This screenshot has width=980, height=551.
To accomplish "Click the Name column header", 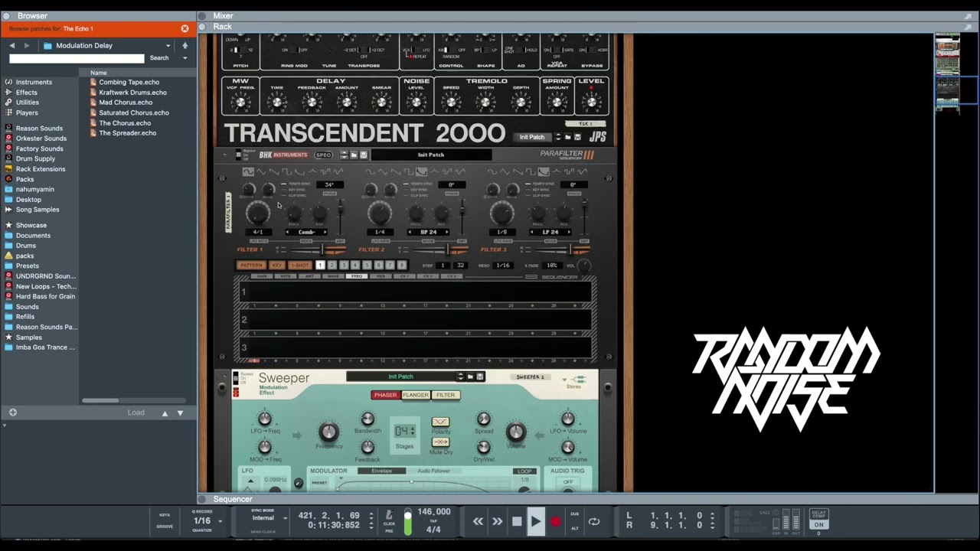I will coord(98,73).
